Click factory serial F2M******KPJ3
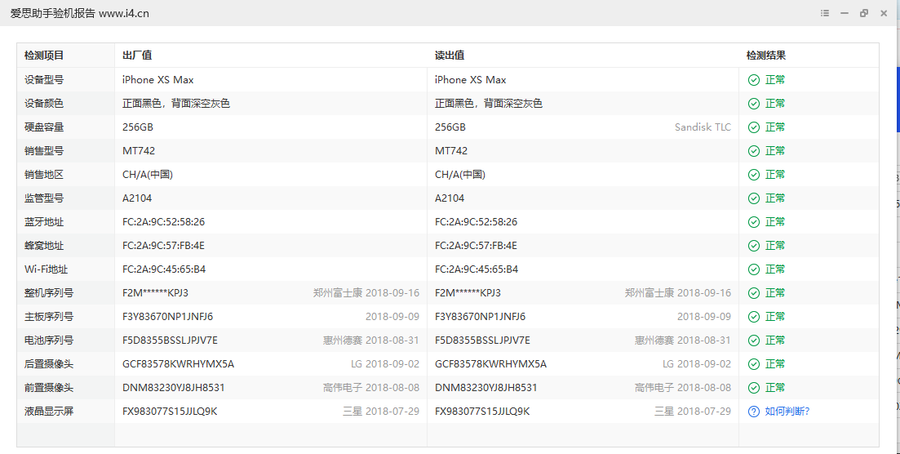The image size is (900, 454). 155,293
